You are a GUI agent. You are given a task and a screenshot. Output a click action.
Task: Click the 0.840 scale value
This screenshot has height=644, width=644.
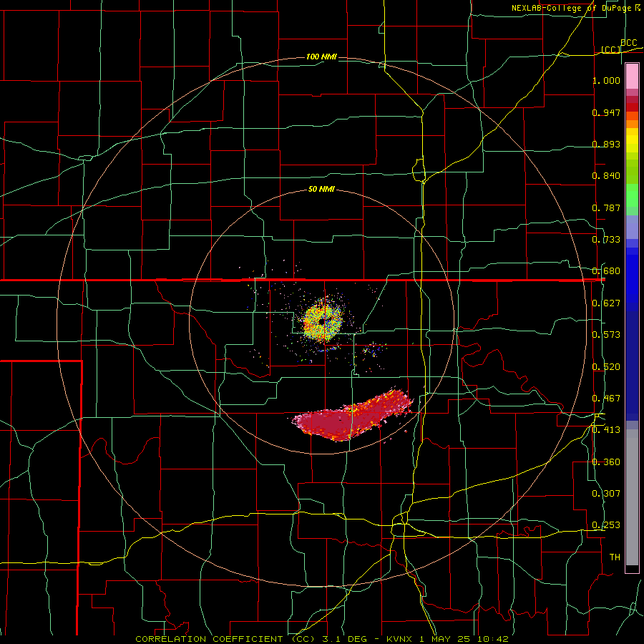tap(606, 176)
